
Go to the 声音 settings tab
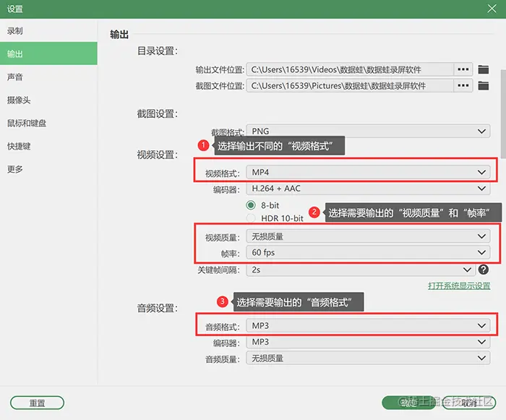(48, 77)
